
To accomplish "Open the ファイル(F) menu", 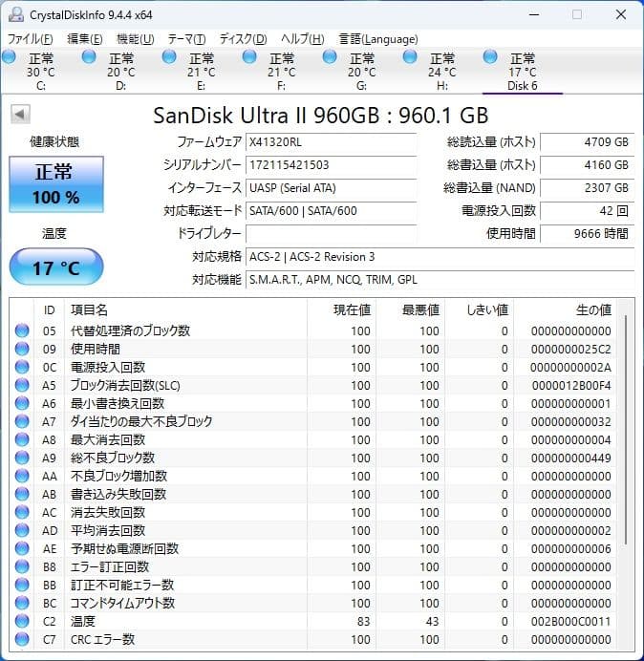I will tap(31, 39).
